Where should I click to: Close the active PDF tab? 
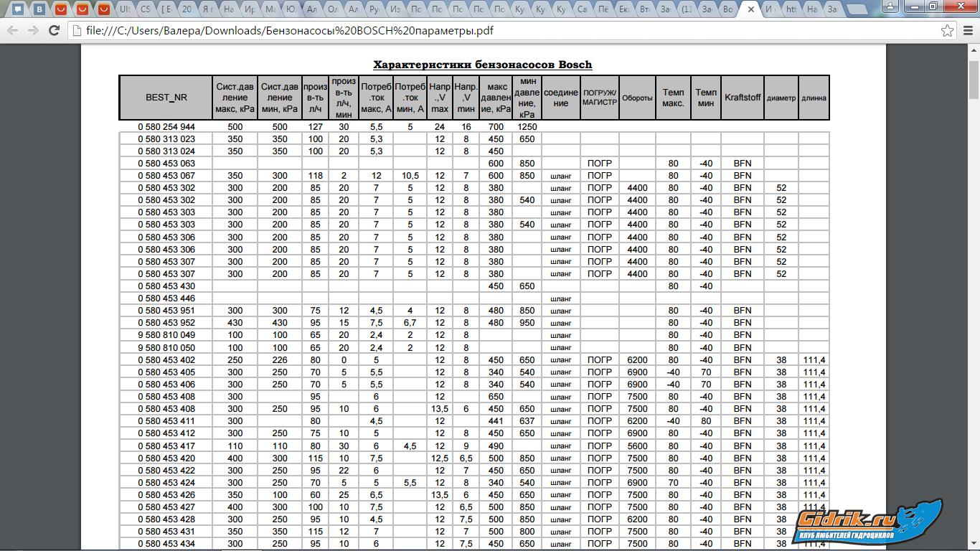pyautogui.click(x=750, y=10)
